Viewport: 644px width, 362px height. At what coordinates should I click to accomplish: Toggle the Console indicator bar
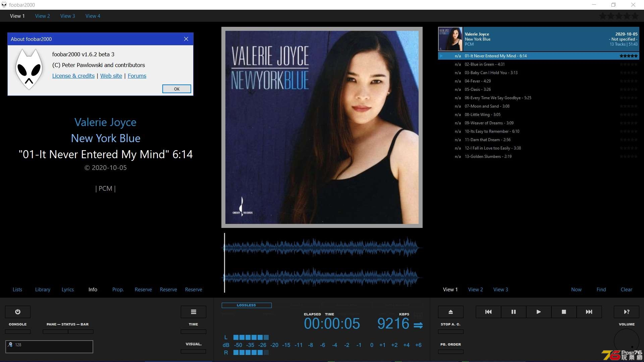point(18,331)
